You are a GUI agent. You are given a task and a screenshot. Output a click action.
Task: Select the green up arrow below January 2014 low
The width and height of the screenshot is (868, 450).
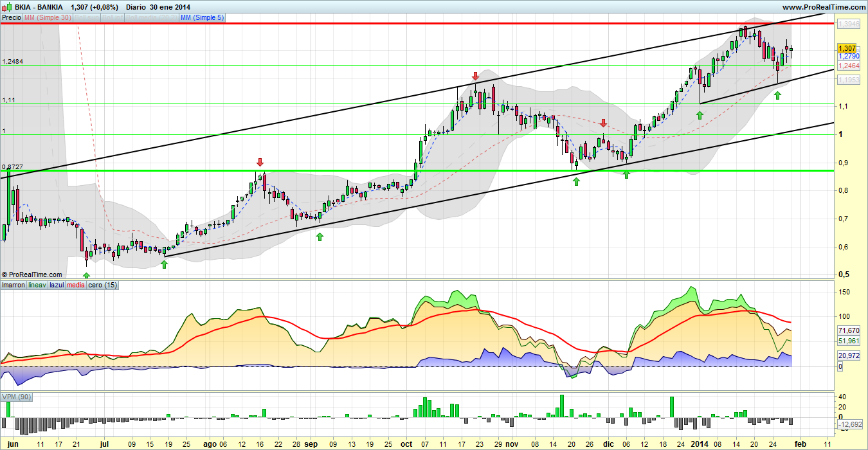tap(700, 115)
